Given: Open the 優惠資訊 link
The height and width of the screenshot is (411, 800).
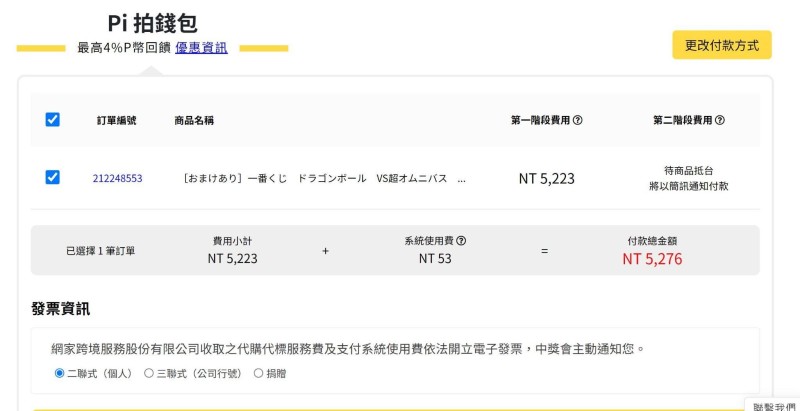Looking at the screenshot, I should (x=201, y=47).
